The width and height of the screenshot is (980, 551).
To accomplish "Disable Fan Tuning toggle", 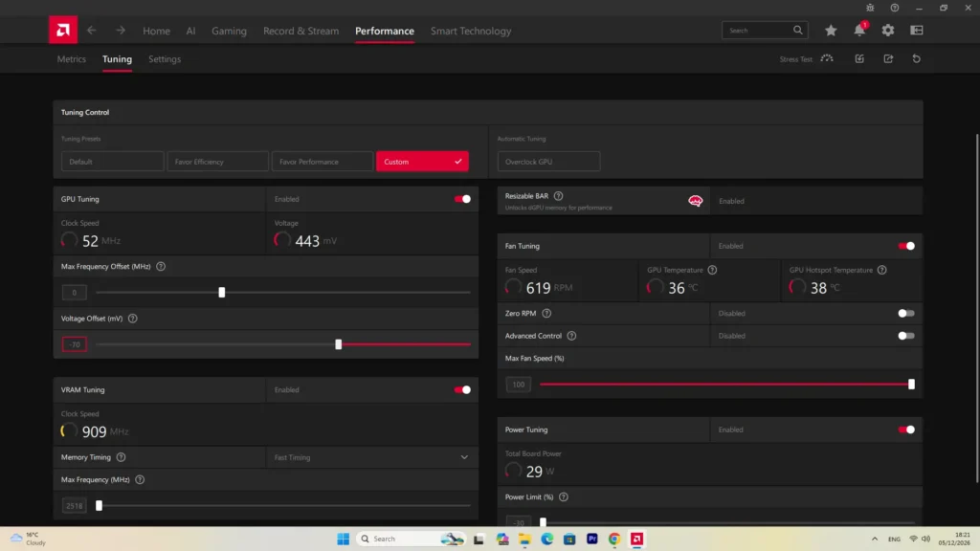I will point(906,246).
